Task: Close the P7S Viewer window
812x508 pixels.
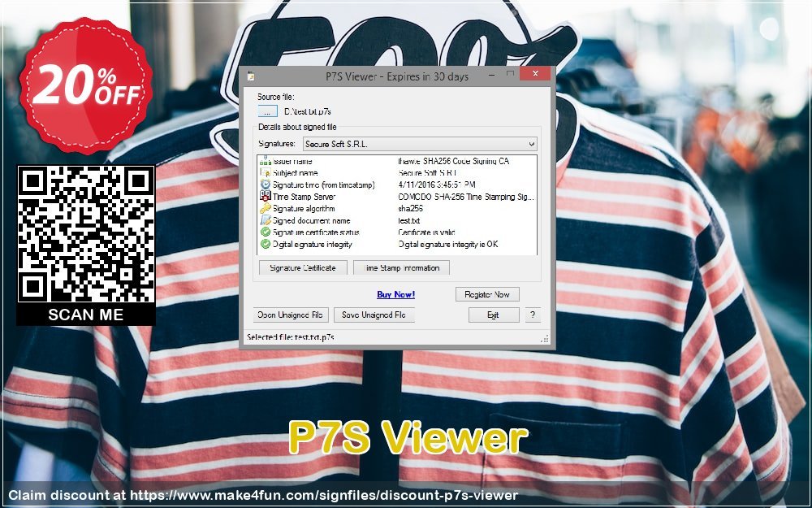Action: click(535, 74)
